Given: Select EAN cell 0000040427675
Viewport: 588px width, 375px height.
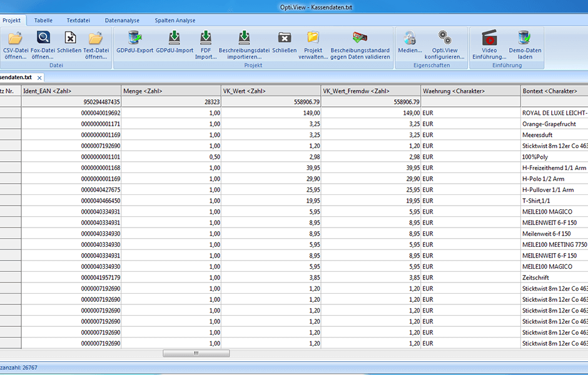Looking at the screenshot, I should coord(71,190).
